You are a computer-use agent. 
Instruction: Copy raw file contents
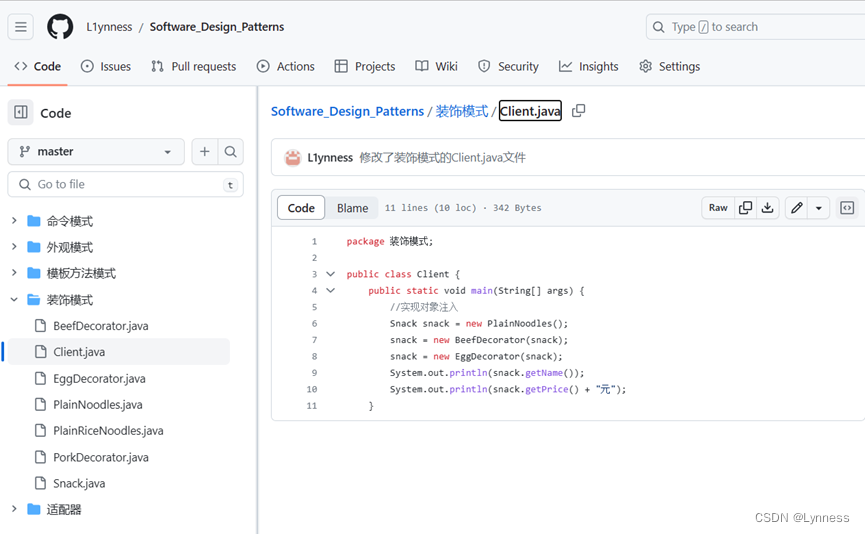(x=745, y=207)
